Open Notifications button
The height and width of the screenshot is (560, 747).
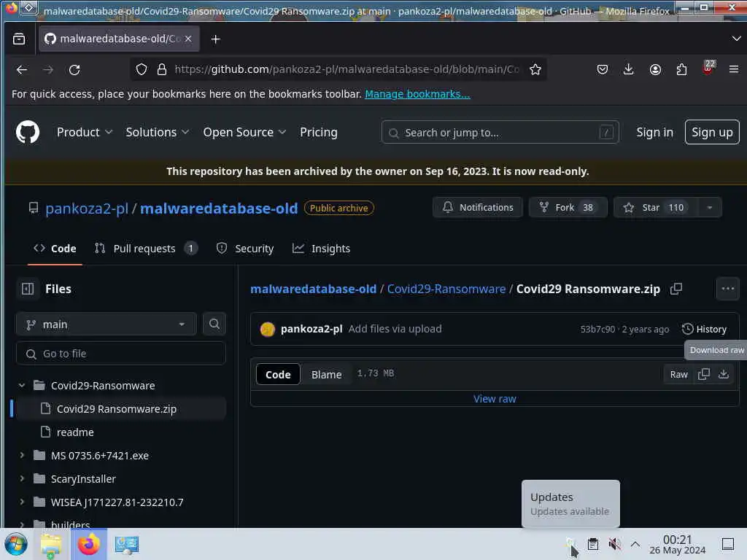[x=478, y=208]
